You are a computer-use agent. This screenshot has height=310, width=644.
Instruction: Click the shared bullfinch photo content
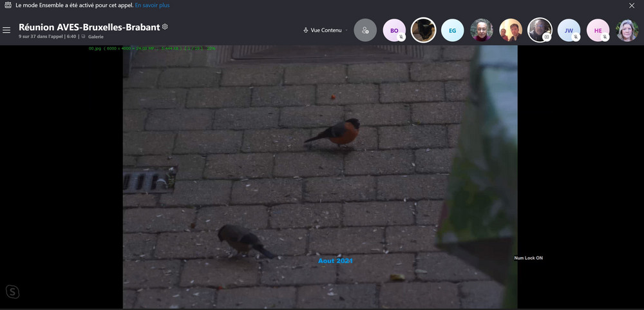pos(320,174)
